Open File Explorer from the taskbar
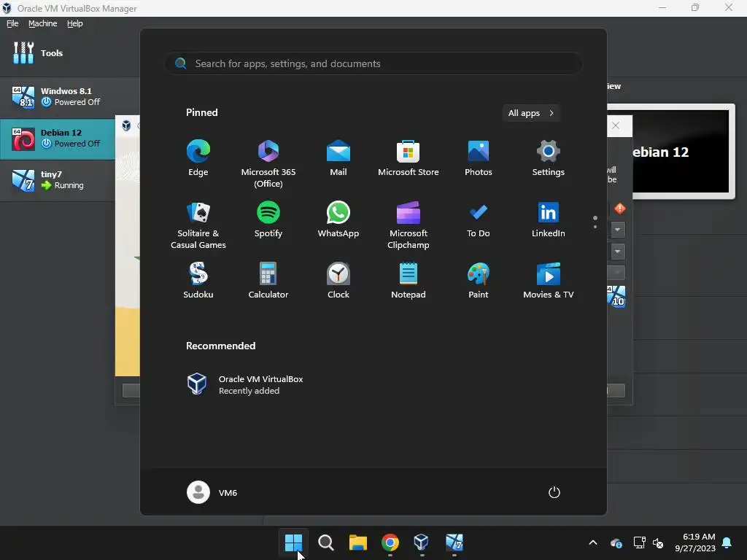Screen dimensions: 747x560 (x=357, y=542)
